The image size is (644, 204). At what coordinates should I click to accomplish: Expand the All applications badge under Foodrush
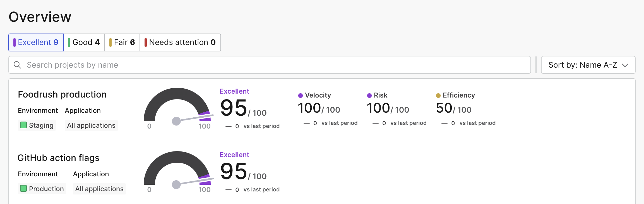(x=91, y=125)
